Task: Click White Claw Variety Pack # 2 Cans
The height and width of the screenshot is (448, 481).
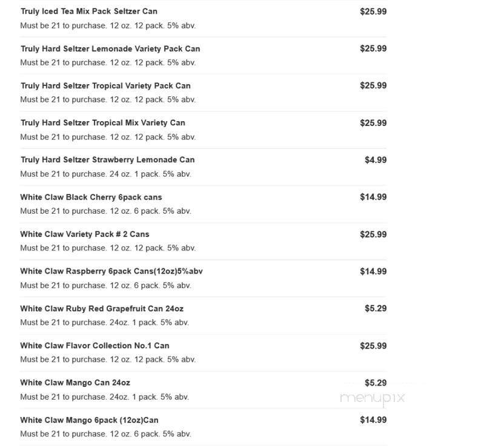Action: (x=84, y=234)
